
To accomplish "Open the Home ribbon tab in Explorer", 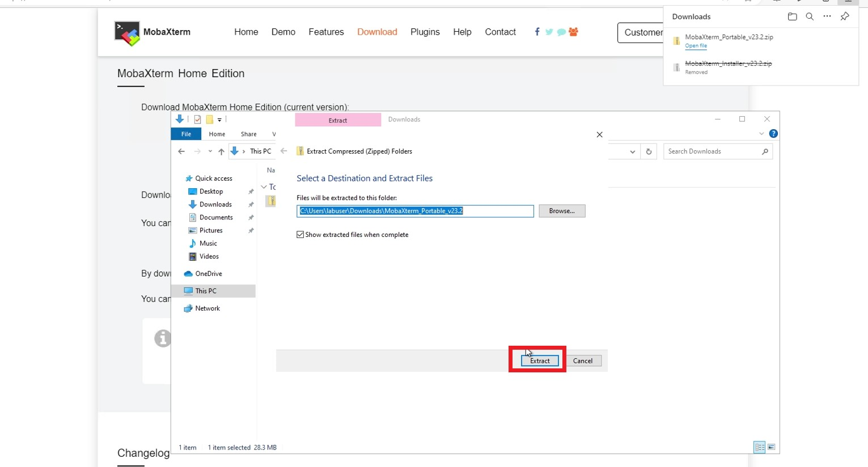I will 217,134.
